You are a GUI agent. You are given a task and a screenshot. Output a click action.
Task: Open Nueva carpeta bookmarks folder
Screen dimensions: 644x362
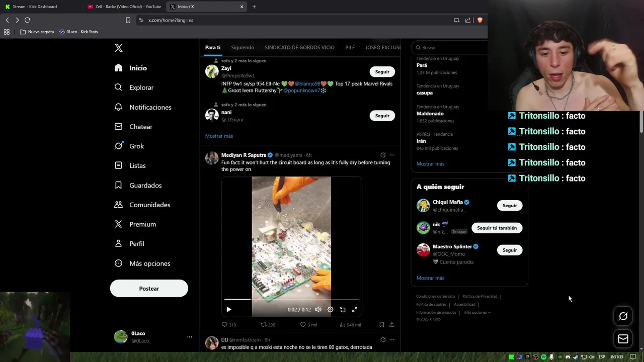point(37,32)
